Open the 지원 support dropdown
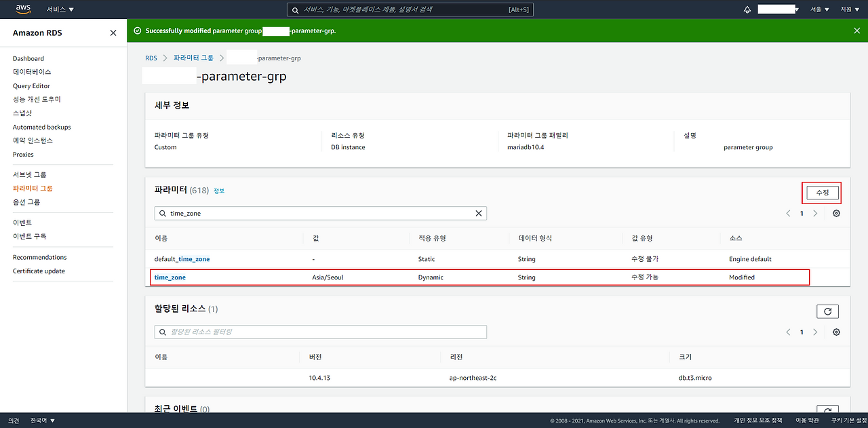The width and height of the screenshot is (868, 428). point(848,9)
